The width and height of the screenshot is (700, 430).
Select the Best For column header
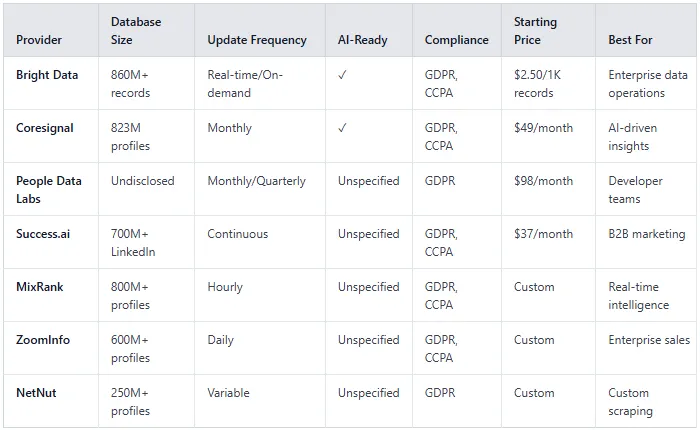(630, 40)
